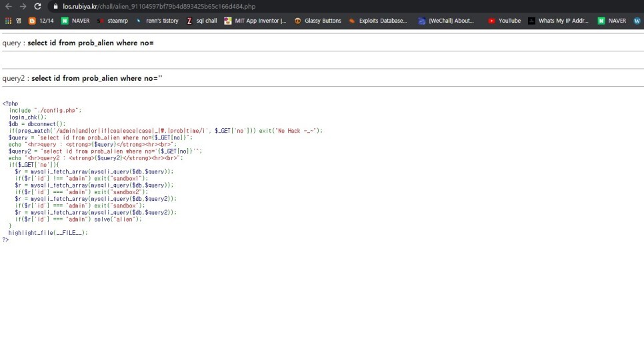Click the exit("sandbox1") code line
Image resolution: width=644 pixels, height=351 pixels.
click(81, 178)
